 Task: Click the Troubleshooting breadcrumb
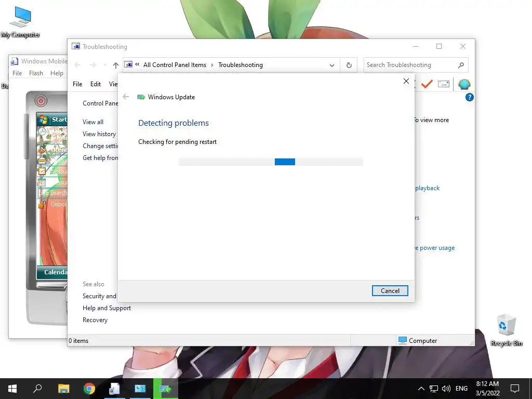coord(240,65)
